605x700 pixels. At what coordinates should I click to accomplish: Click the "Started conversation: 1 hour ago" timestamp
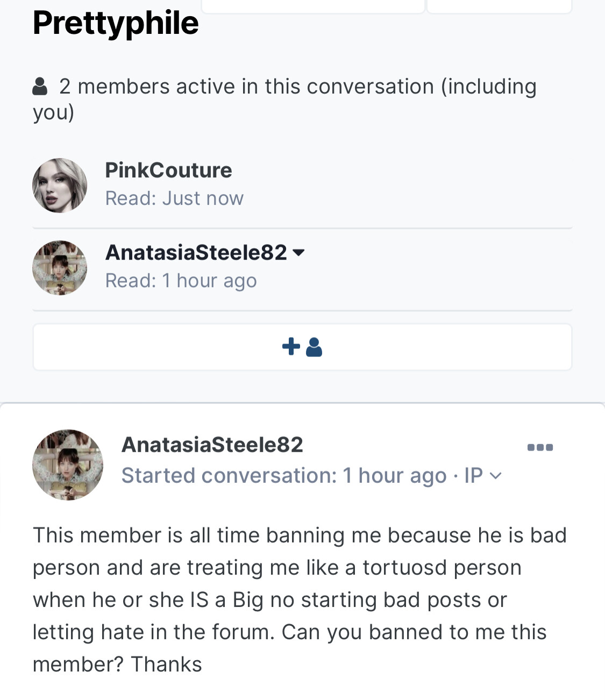[284, 476]
